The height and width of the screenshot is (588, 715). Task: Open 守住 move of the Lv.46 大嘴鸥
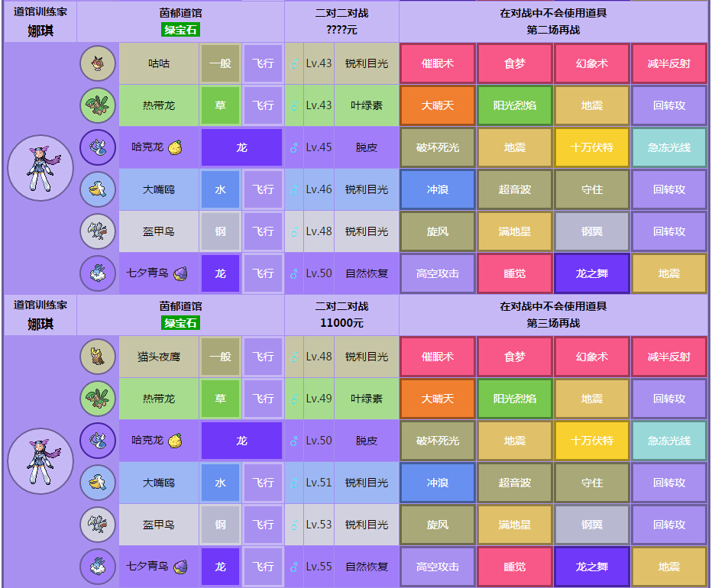pyautogui.click(x=592, y=189)
